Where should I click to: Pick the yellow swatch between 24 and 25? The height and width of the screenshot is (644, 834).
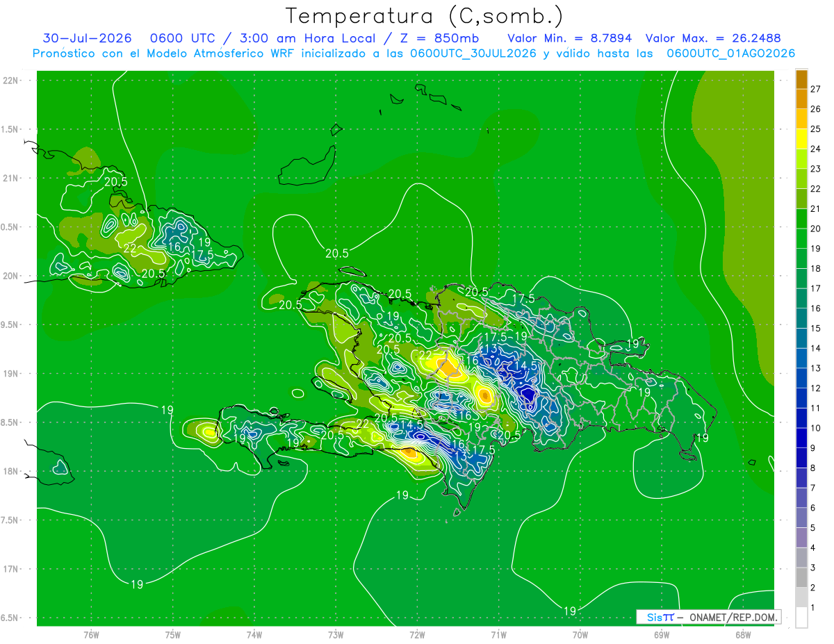pyautogui.click(x=802, y=140)
